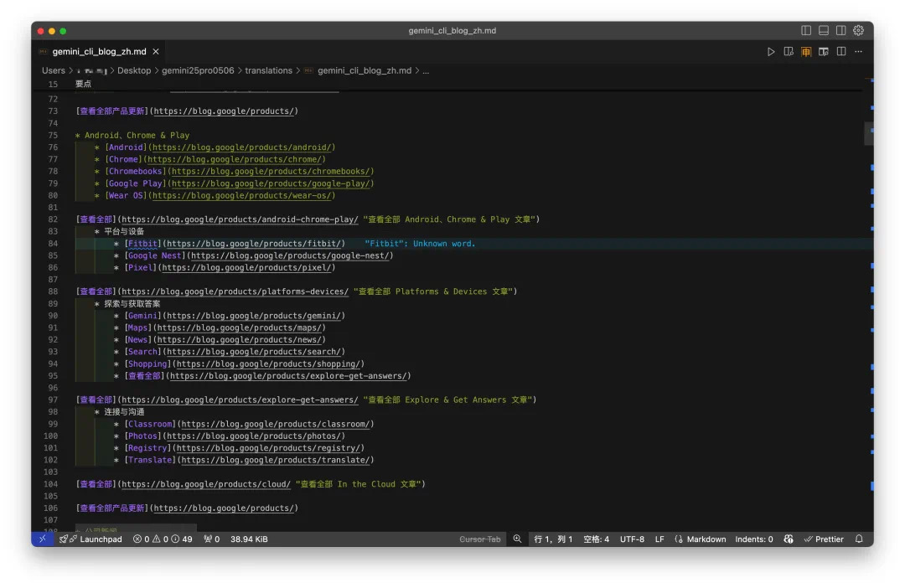Open go-to-line from 行 1, 列 1
Viewport: 905px width, 588px height.
553,539
